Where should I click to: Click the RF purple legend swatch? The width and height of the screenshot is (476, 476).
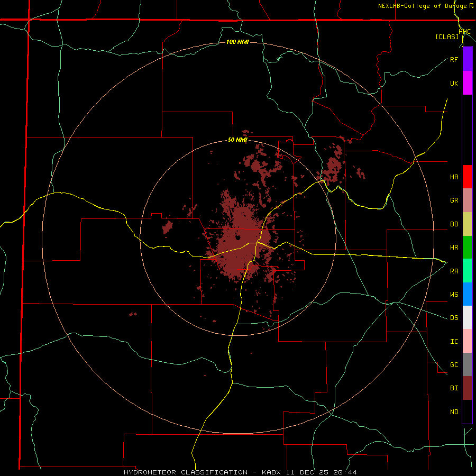coord(467,59)
